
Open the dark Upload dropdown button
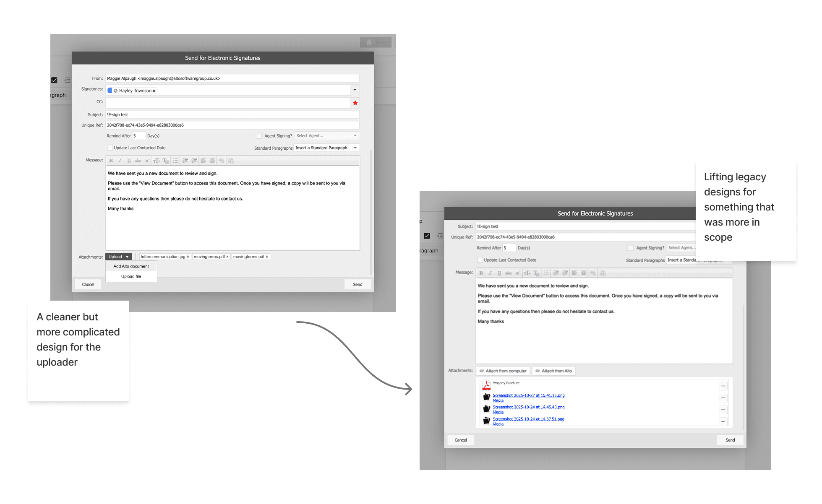[x=119, y=257]
